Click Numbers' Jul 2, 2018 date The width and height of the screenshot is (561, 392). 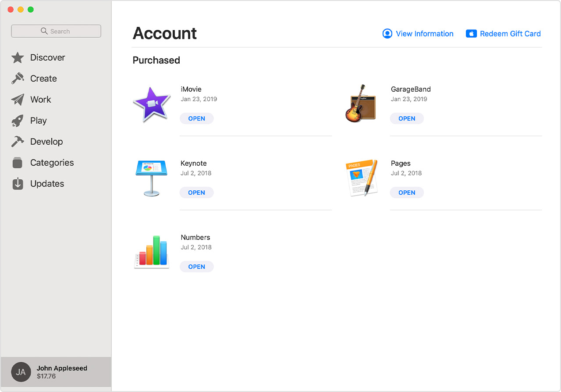(x=196, y=247)
